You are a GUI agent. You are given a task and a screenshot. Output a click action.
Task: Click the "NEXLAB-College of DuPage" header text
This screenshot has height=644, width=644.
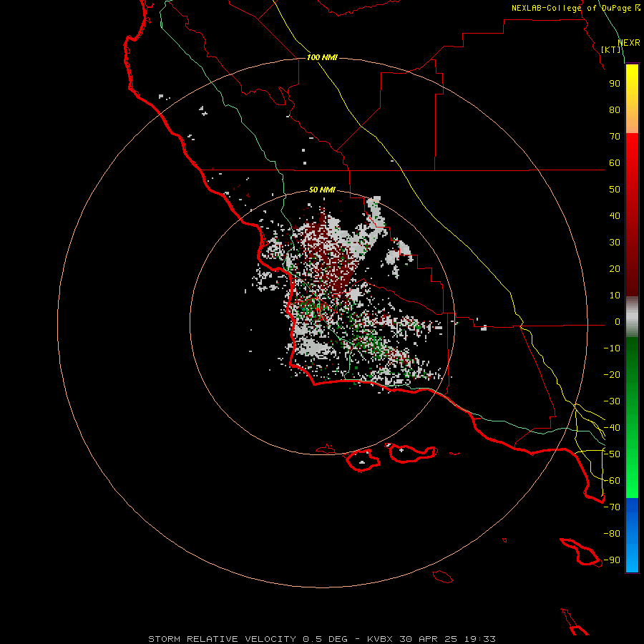[573, 8]
